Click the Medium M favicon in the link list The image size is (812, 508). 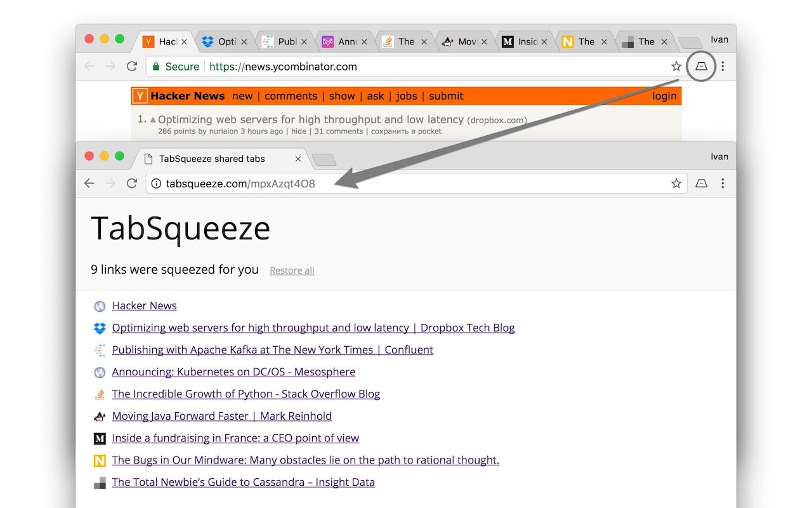tap(100, 438)
